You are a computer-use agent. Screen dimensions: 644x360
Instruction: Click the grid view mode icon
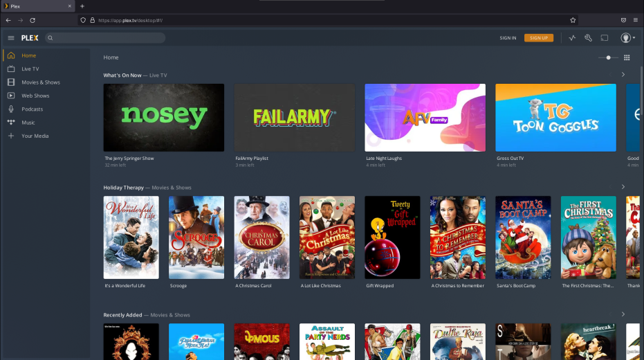pyautogui.click(x=627, y=57)
